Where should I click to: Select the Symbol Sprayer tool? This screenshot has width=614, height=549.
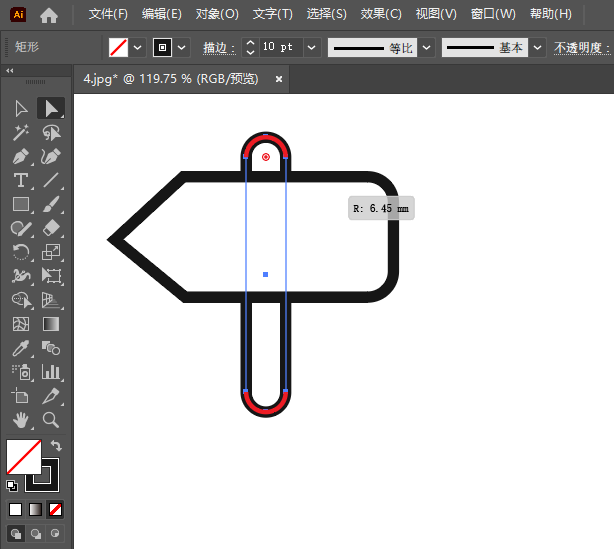[21, 372]
